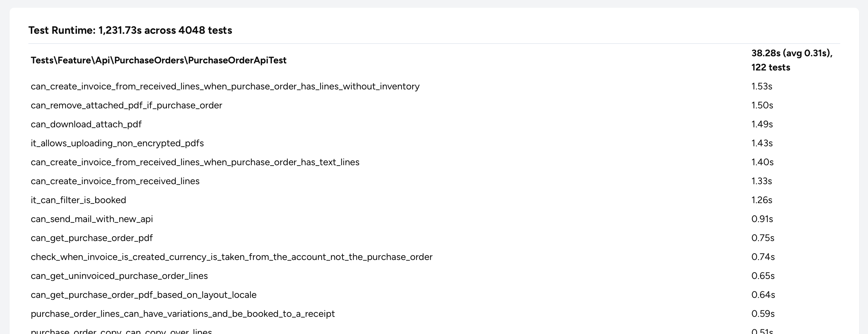
Task: Select can_get_uninvoiced_purchase_order_lines test name
Action: click(x=119, y=276)
